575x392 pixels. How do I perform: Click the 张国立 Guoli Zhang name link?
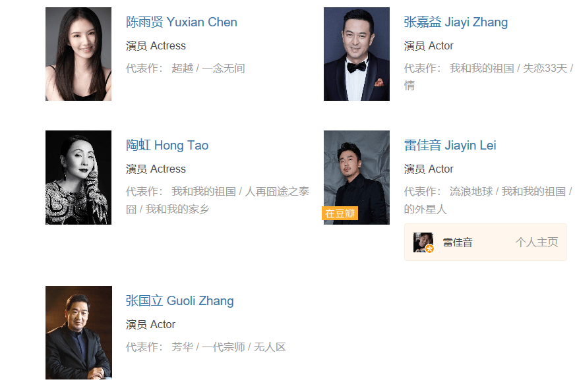(179, 301)
